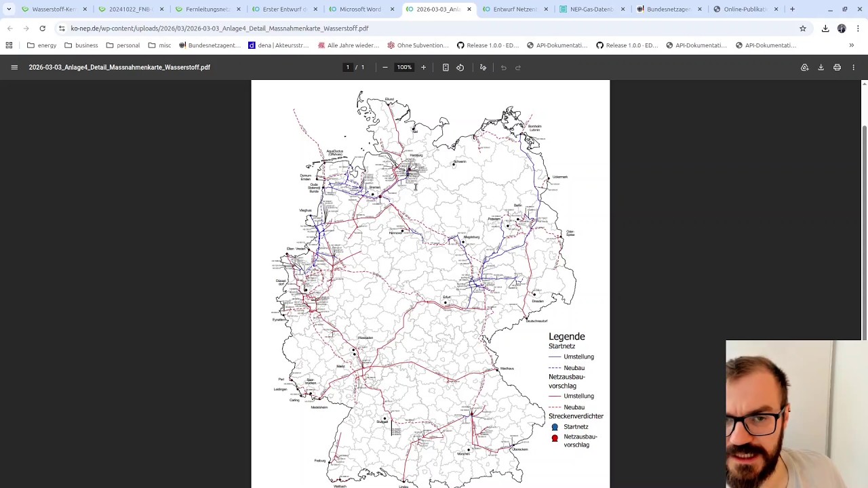The height and width of the screenshot is (488, 868).
Task: Switch to the NEP-Gas-Datenbank tab
Action: pyautogui.click(x=591, y=9)
